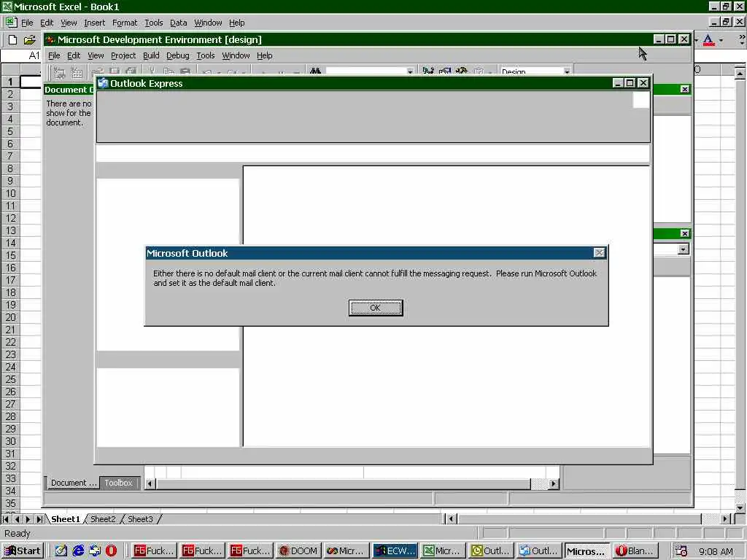Viewport: 747px width, 560px height.
Task: Switch to Development Environment taskbar button
Action: pos(347,551)
